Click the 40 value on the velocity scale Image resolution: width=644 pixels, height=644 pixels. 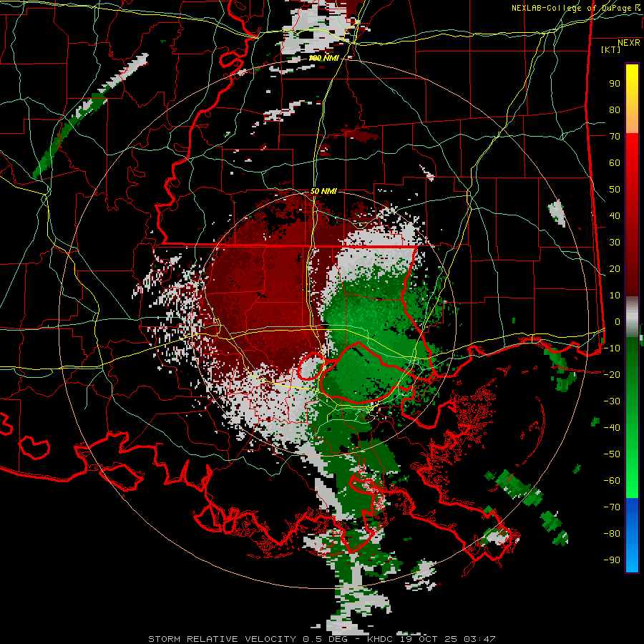615,216
